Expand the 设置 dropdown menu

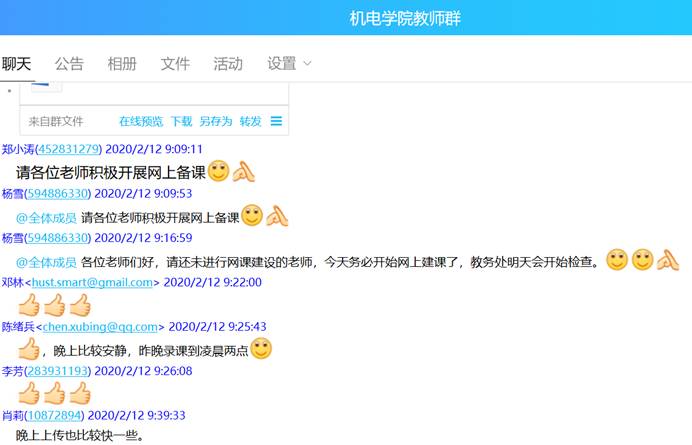tap(289, 64)
